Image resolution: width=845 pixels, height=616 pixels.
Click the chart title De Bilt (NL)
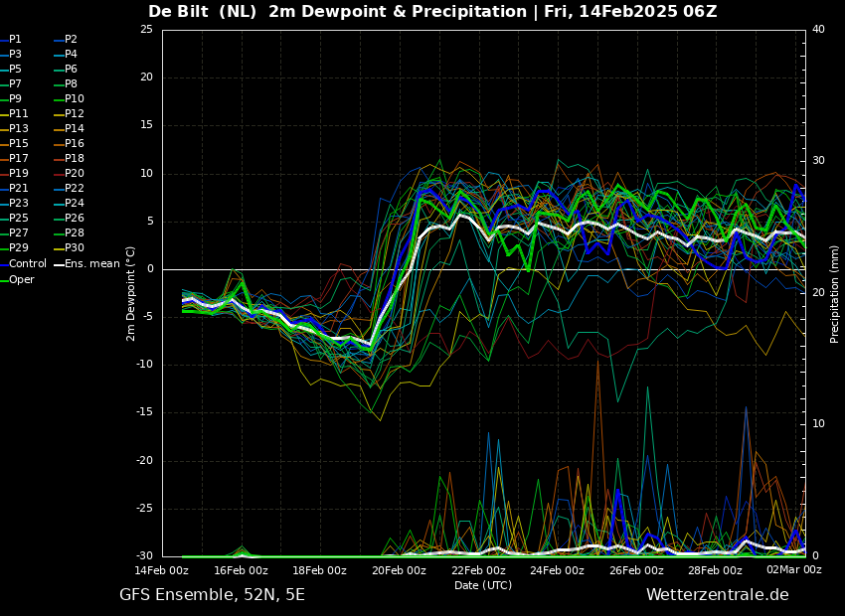coord(202,11)
